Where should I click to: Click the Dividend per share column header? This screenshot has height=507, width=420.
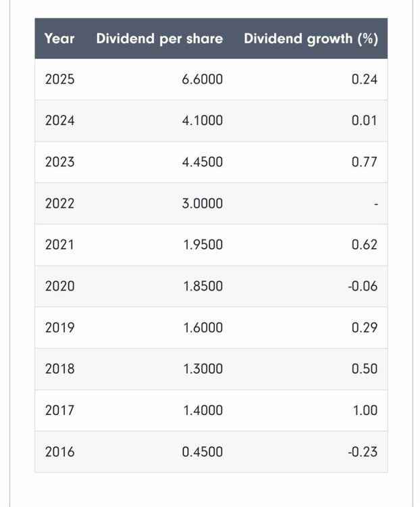[159, 39]
